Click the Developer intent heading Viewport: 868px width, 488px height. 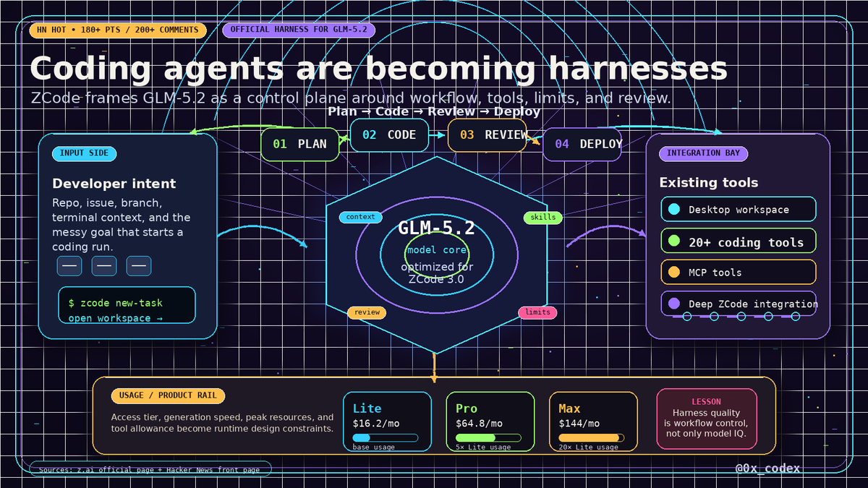[x=114, y=184]
